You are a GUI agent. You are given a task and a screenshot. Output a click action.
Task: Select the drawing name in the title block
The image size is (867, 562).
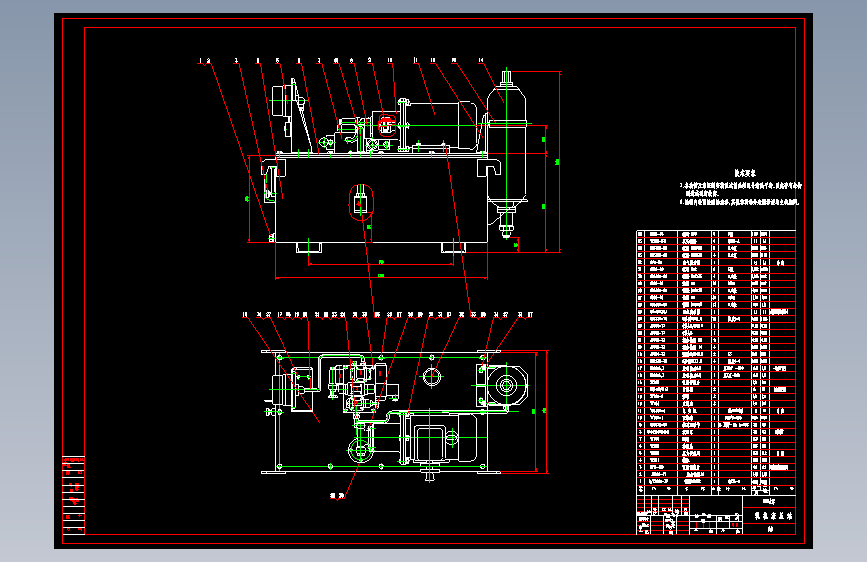[774, 516]
